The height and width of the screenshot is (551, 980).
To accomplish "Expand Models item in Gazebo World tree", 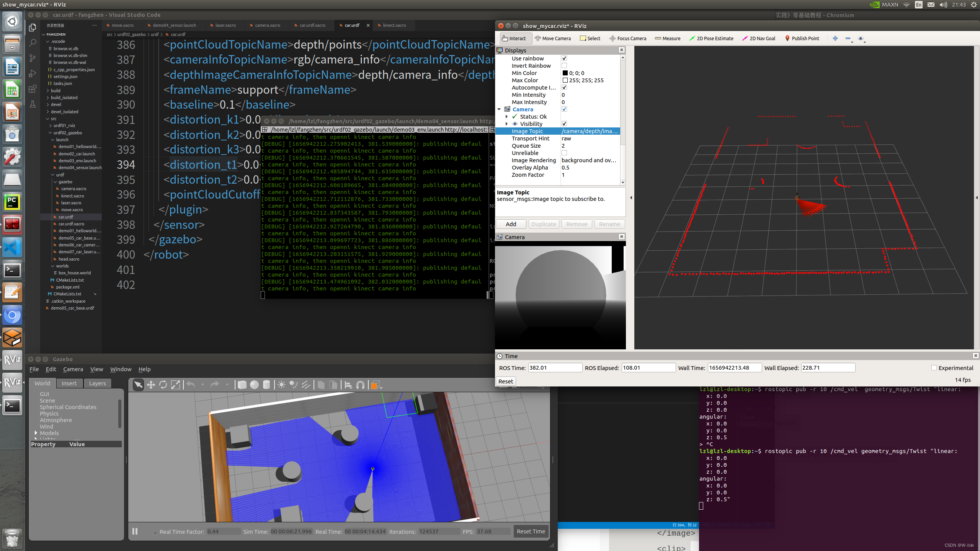I will (x=36, y=433).
